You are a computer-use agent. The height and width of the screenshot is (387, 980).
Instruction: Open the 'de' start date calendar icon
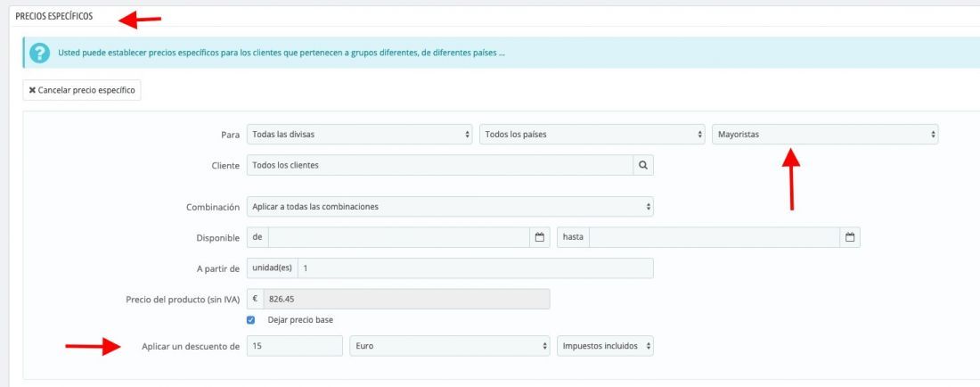click(x=539, y=237)
